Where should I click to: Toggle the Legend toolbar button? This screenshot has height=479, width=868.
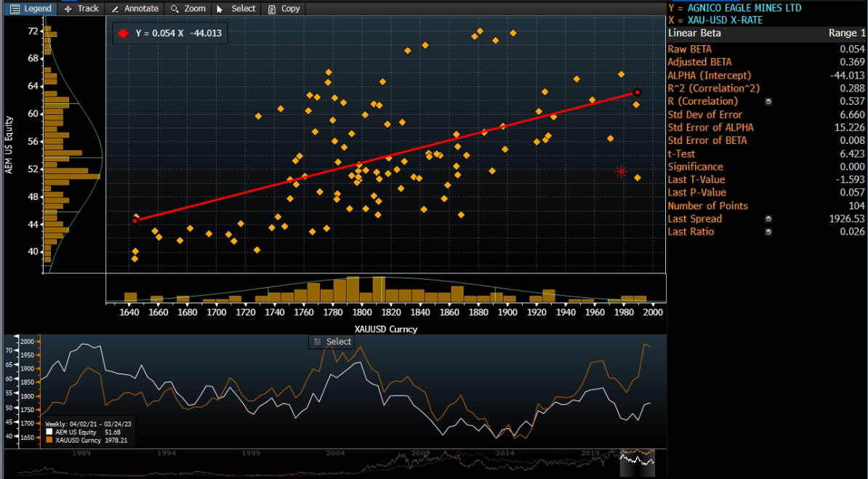pos(31,8)
